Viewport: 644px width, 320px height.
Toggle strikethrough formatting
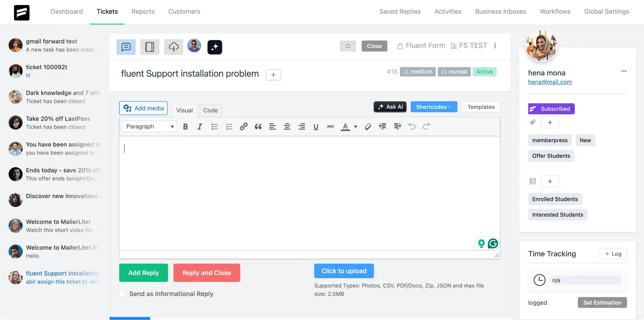(330, 126)
